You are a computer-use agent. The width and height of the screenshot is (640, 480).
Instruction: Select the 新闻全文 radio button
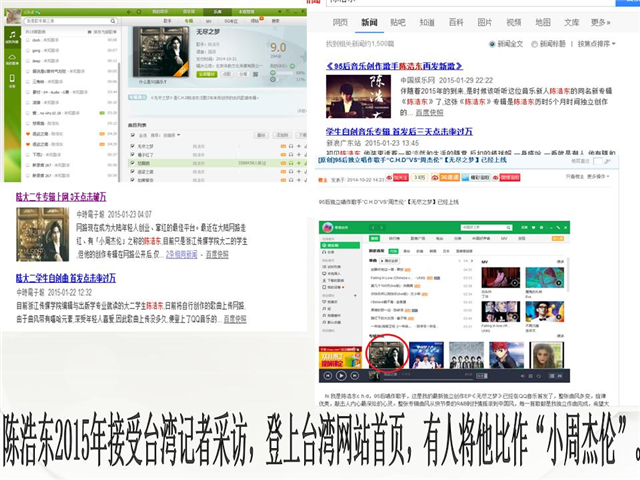[x=492, y=44]
